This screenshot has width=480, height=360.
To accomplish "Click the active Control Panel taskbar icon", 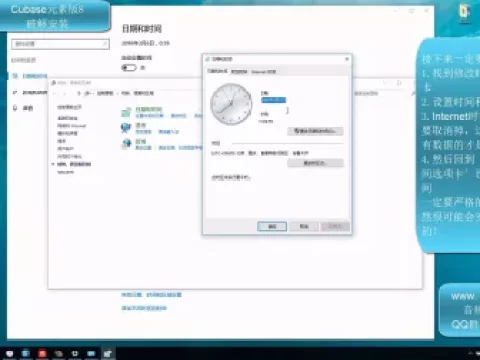I will pos(107,353).
